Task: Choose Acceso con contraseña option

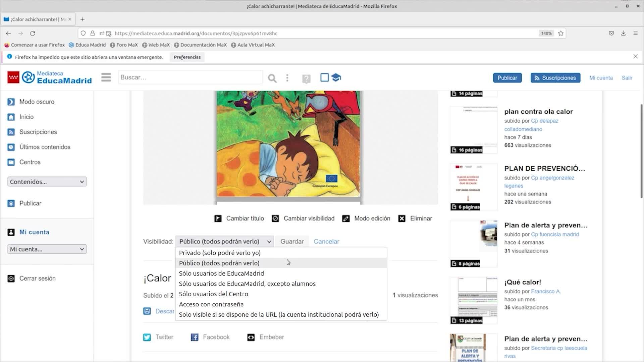Action: [211, 304]
